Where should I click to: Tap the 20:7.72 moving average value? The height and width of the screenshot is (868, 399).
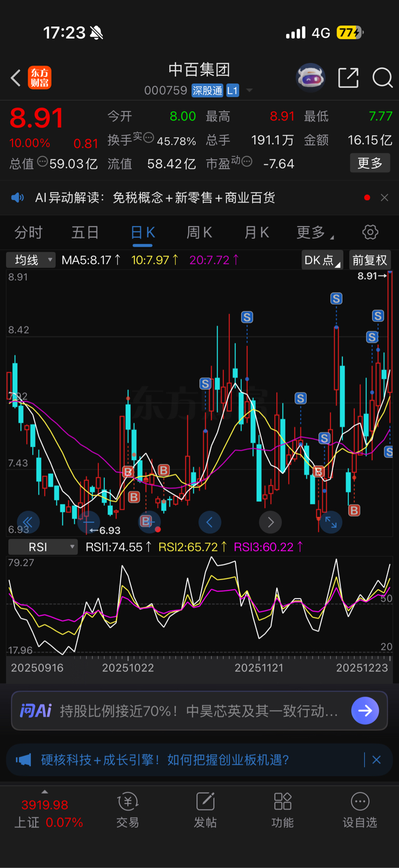click(x=214, y=260)
